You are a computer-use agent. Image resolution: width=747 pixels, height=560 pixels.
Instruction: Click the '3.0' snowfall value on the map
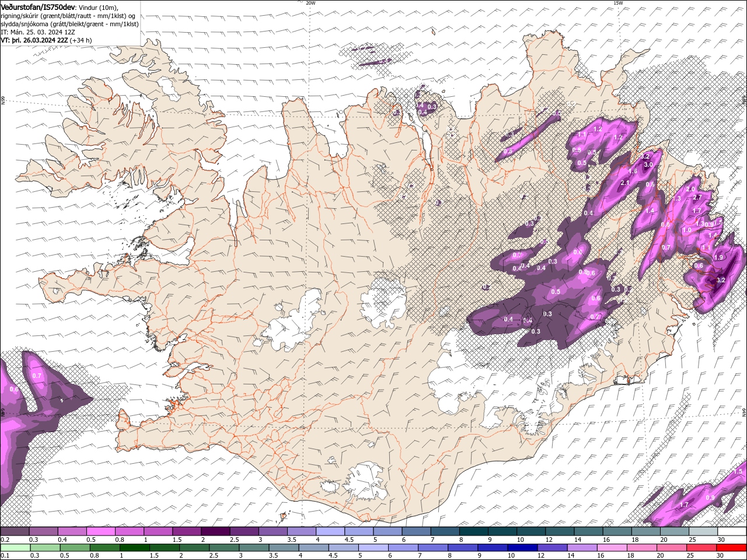[x=648, y=165]
